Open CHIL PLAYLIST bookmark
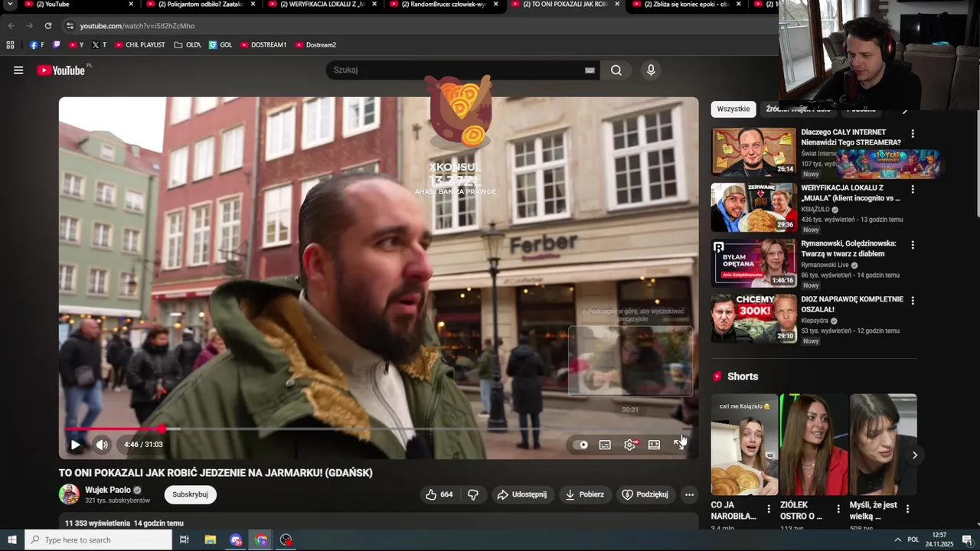980x551 pixels. (140, 45)
